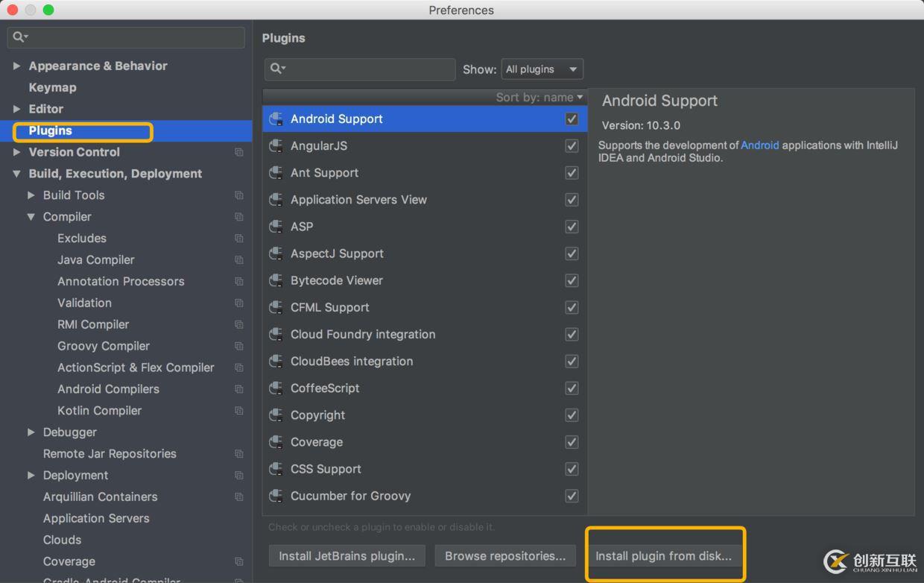Expand the Build Tools node

pos(31,195)
